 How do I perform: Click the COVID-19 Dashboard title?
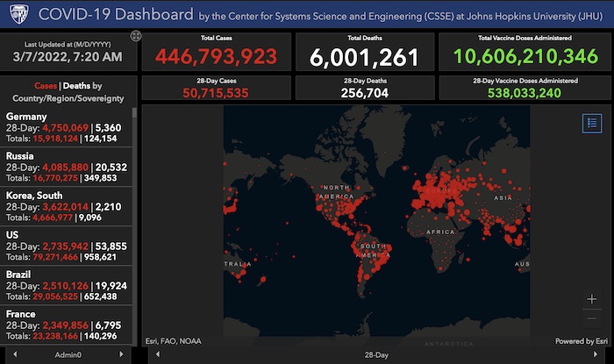116,14
